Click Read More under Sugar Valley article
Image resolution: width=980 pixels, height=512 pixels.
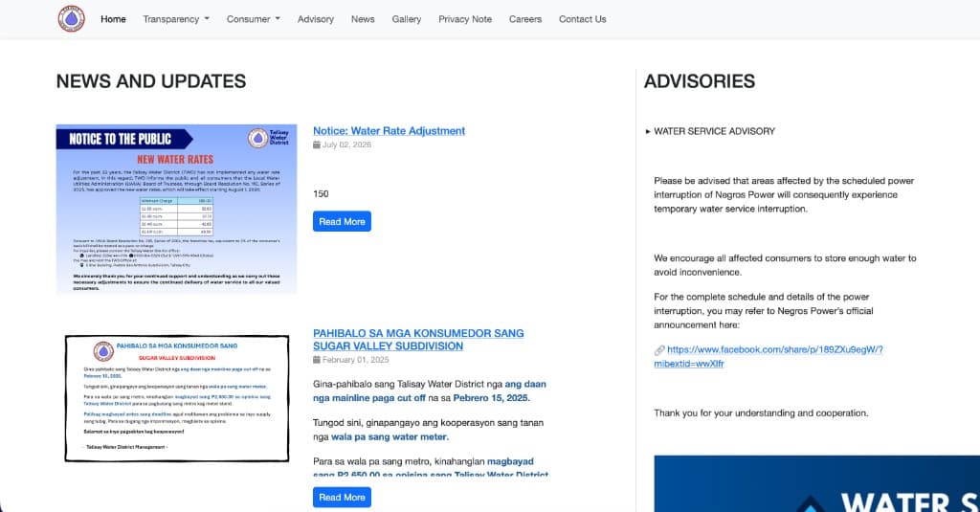(342, 497)
